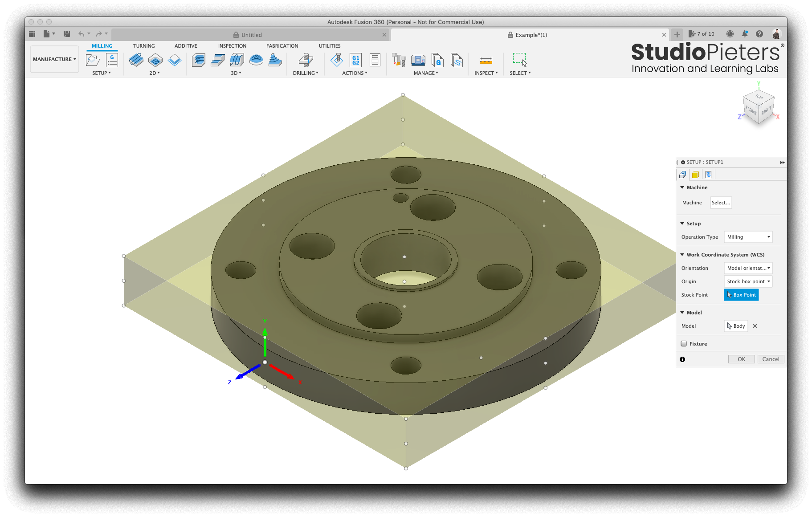812x517 pixels.
Task: Click OK in the Setup dialog
Action: 741,359
